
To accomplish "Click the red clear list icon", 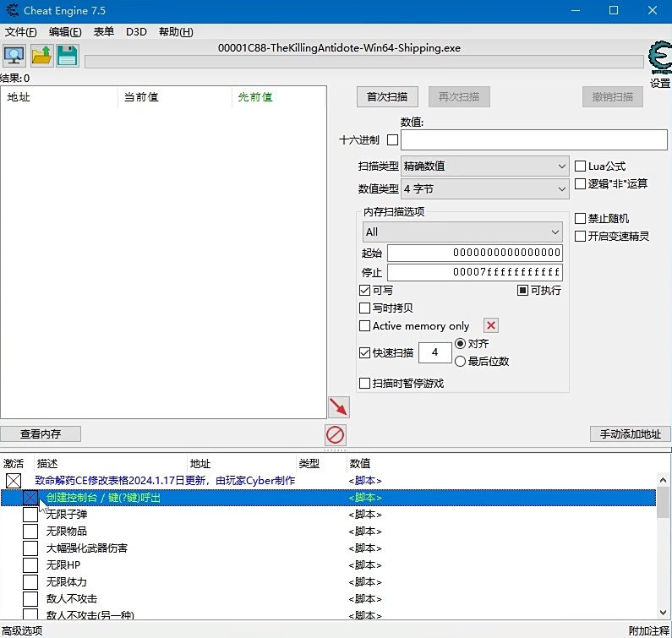I will click(x=336, y=434).
